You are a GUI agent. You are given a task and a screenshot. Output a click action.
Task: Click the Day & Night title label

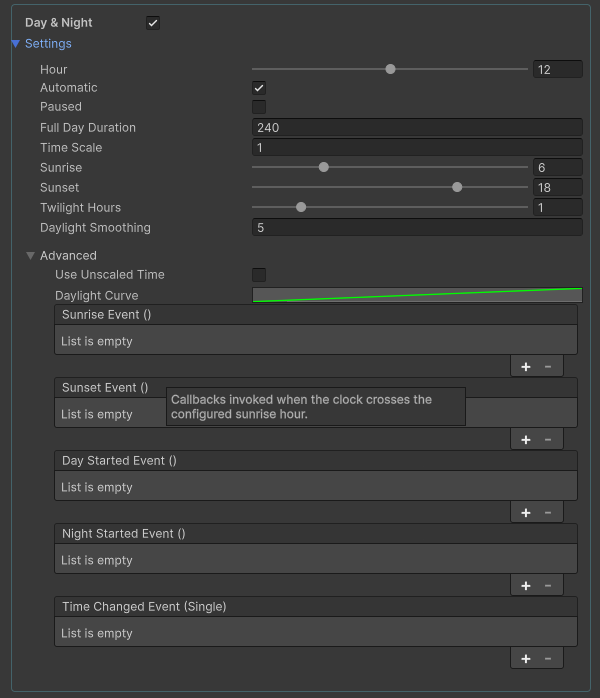[59, 23]
